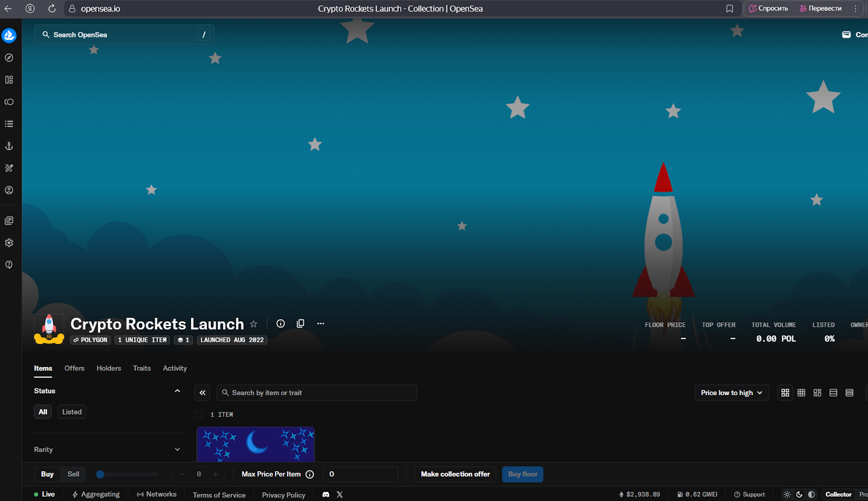Bookmark page with browser bookmark icon
Viewport: 868px width, 501px height.
coord(730,9)
